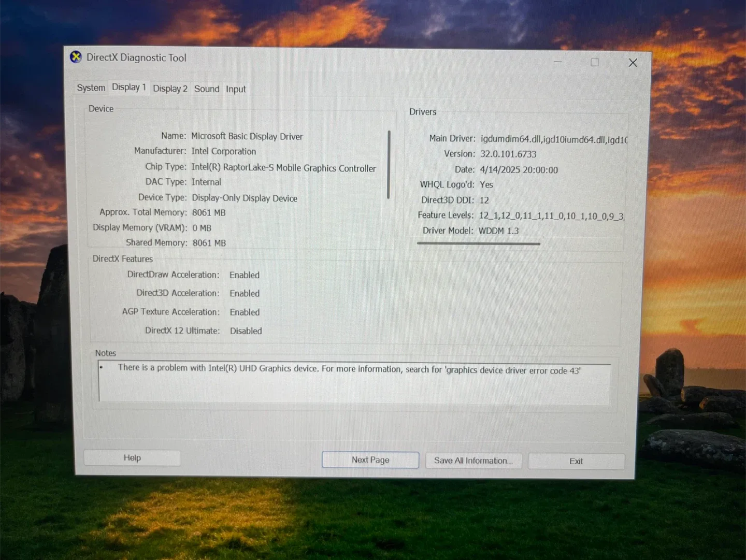Screen dimensions: 746x560
Task: Select the Sound tab
Action: pos(207,89)
